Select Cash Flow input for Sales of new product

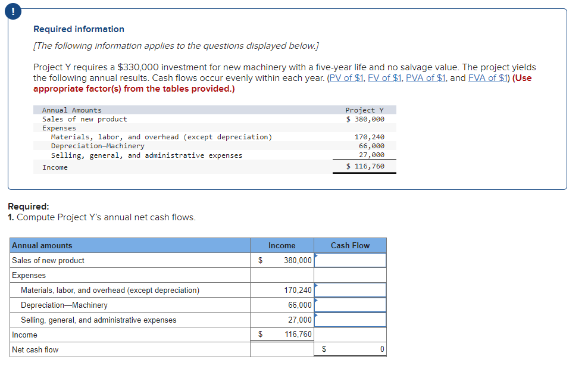tap(351, 260)
